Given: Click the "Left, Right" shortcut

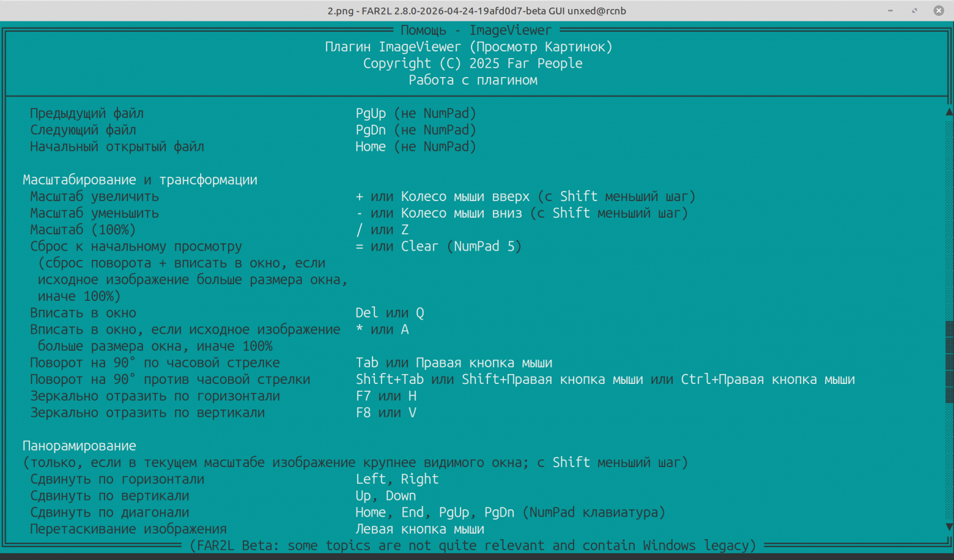Looking at the screenshot, I should tap(397, 479).
